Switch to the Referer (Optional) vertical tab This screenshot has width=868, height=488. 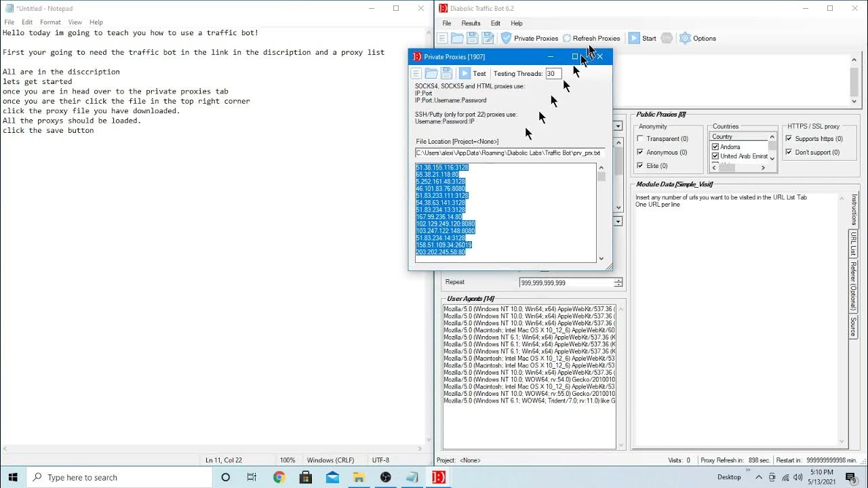(x=853, y=286)
